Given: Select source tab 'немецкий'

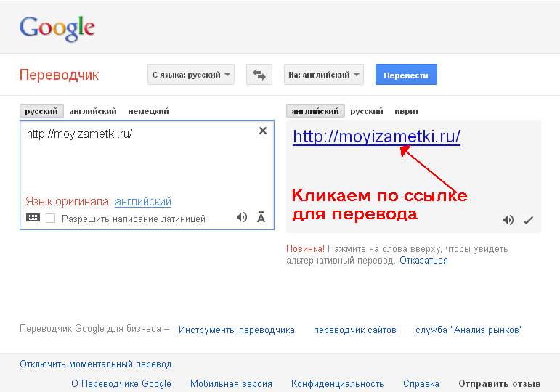Looking at the screenshot, I should 148,111.
